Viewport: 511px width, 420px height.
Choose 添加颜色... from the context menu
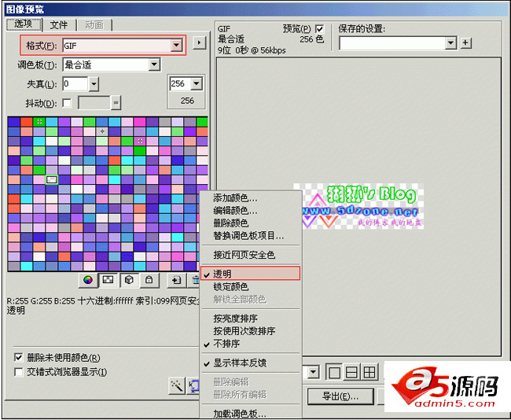250,198
